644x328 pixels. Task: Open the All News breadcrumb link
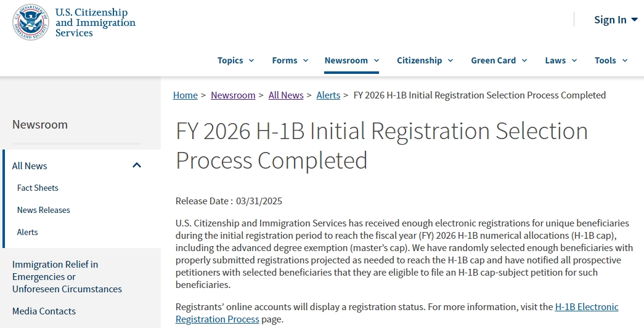click(286, 95)
